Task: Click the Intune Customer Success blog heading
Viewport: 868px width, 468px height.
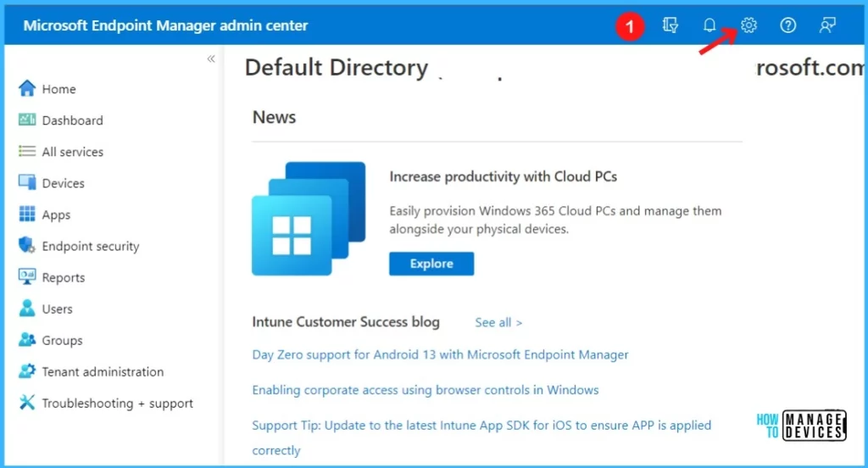Action: coord(346,322)
